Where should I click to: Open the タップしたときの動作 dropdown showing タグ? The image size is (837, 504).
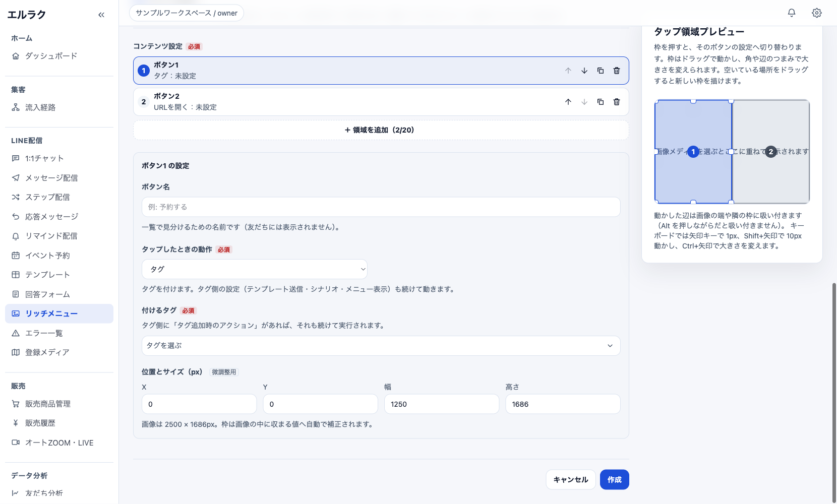[x=255, y=269]
